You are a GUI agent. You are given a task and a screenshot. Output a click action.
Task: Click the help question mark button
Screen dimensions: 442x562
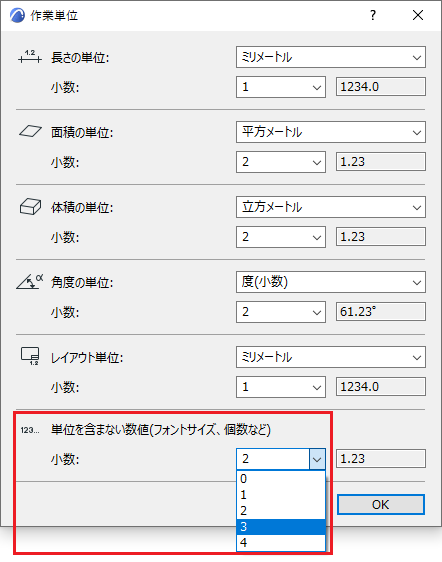click(373, 15)
